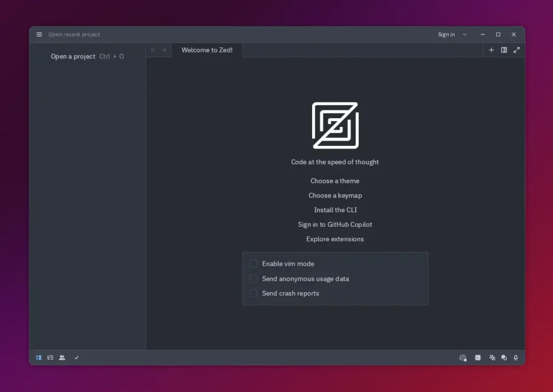The height and width of the screenshot is (392, 553).
Task: Open the Copilot status icon in status bar
Action: 463,357
